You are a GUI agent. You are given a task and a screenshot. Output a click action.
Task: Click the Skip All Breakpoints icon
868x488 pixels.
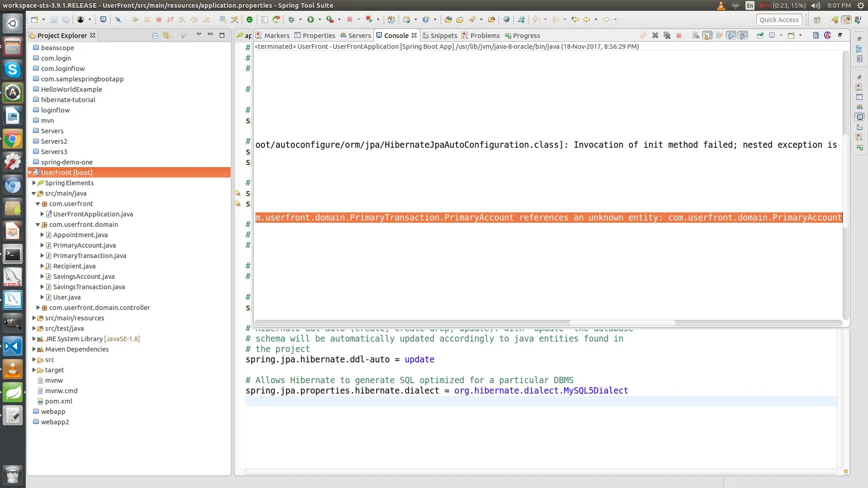click(x=118, y=19)
